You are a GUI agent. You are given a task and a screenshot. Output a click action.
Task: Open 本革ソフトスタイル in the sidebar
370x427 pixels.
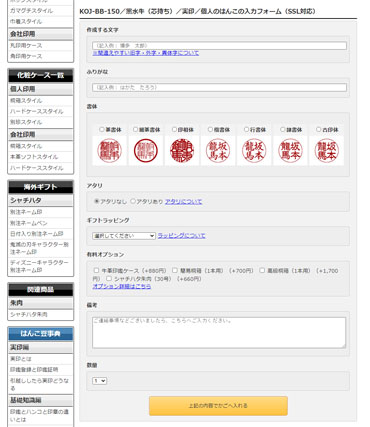34,157
